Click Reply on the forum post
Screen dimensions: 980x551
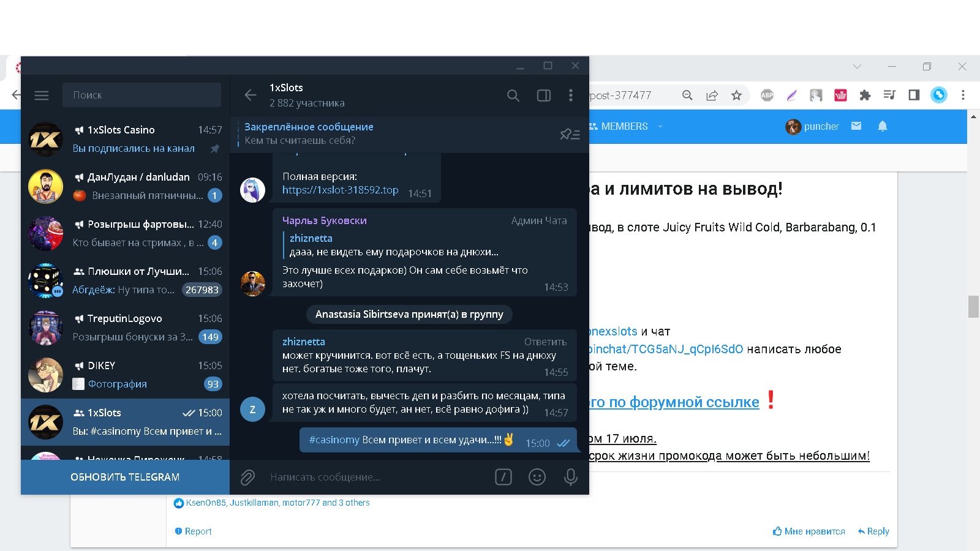tap(873, 531)
